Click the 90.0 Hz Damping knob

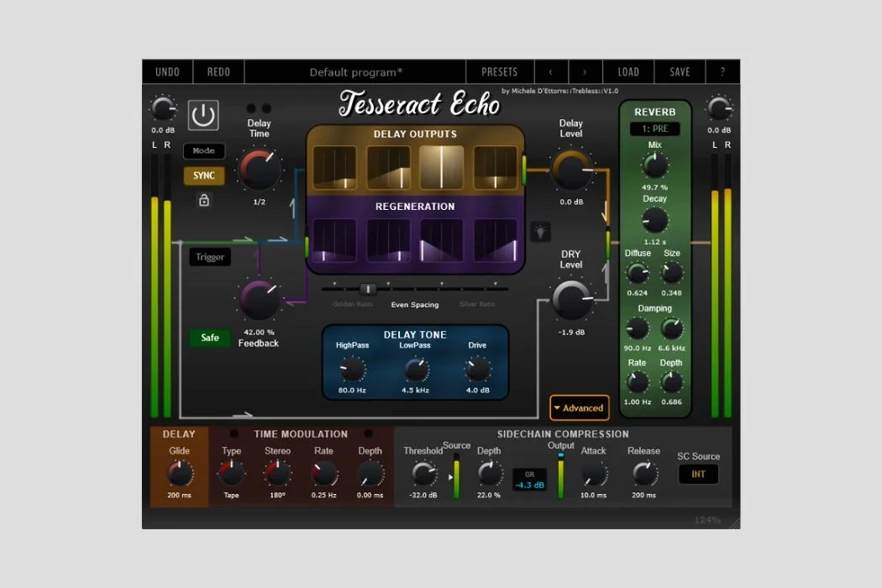638,328
